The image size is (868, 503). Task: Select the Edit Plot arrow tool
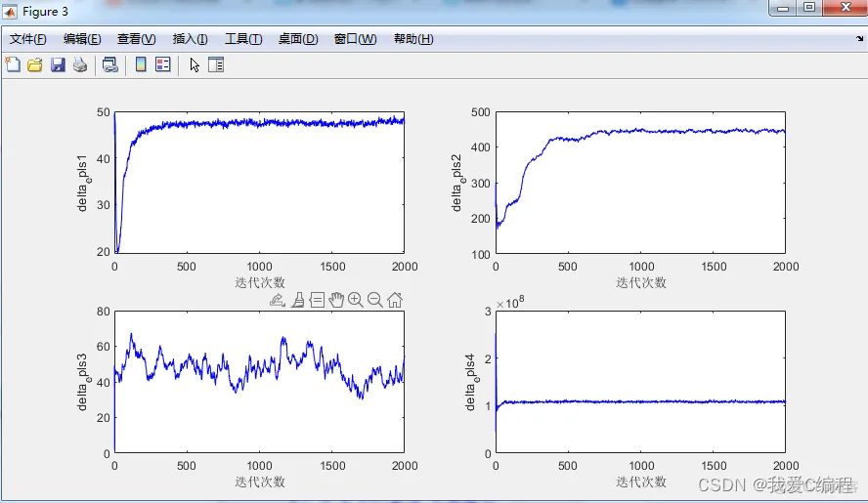(x=195, y=64)
